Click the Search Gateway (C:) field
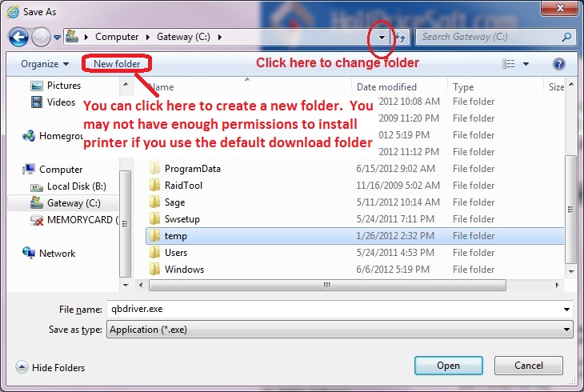Screen dimensions: 584x392 [x=488, y=37]
